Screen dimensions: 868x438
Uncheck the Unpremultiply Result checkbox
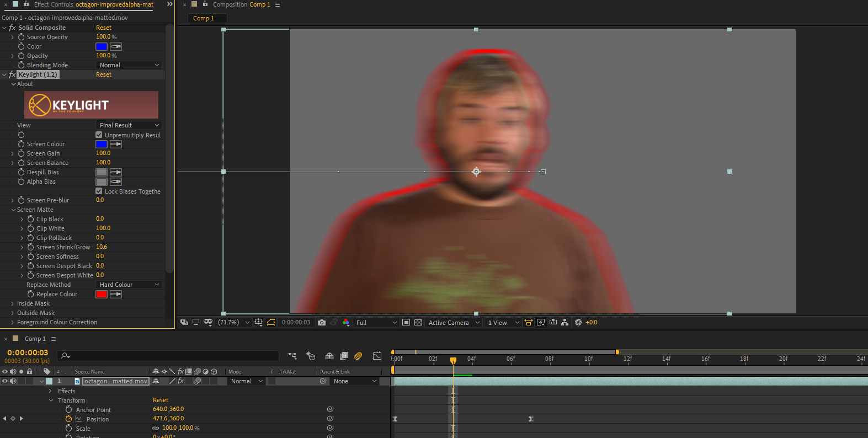tap(99, 135)
